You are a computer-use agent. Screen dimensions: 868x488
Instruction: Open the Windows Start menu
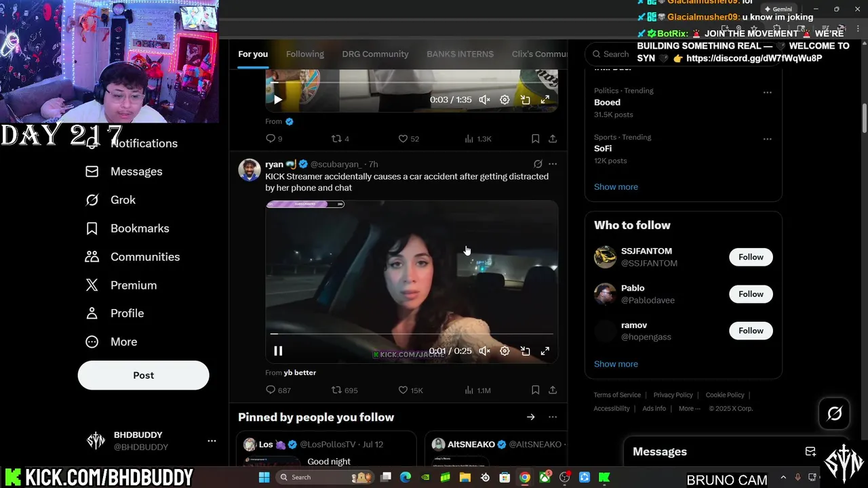tap(264, 477)
